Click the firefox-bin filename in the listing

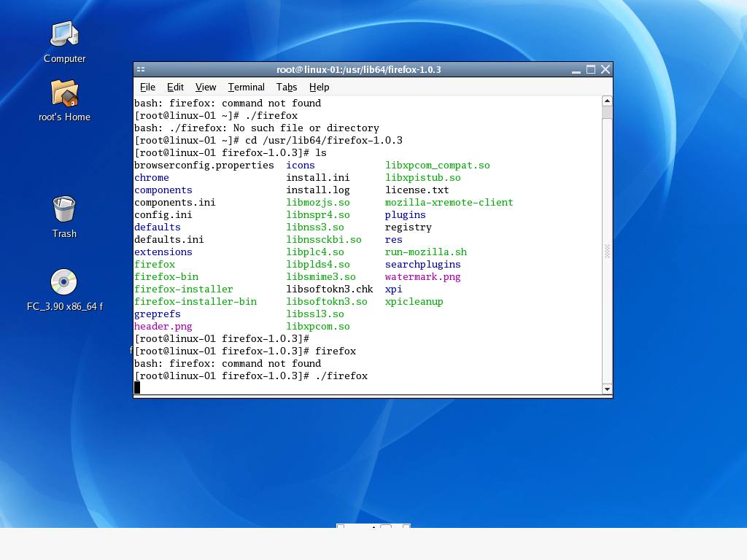point(166,276)
